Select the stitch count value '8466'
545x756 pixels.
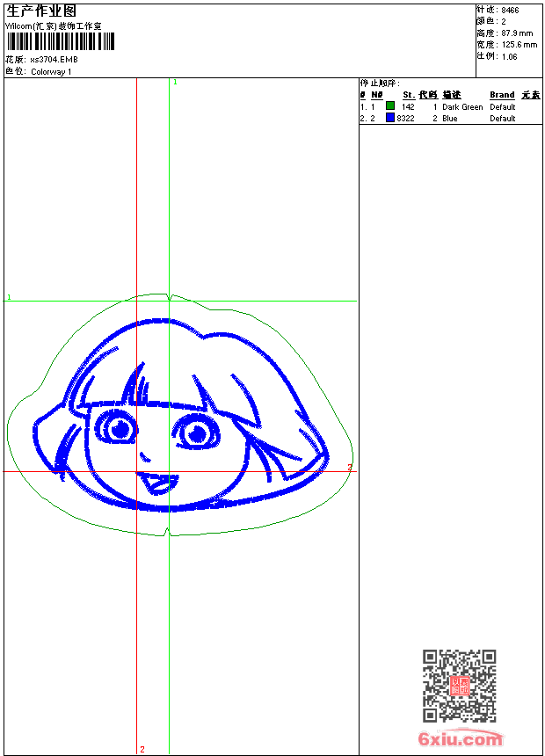coord(510,11)
